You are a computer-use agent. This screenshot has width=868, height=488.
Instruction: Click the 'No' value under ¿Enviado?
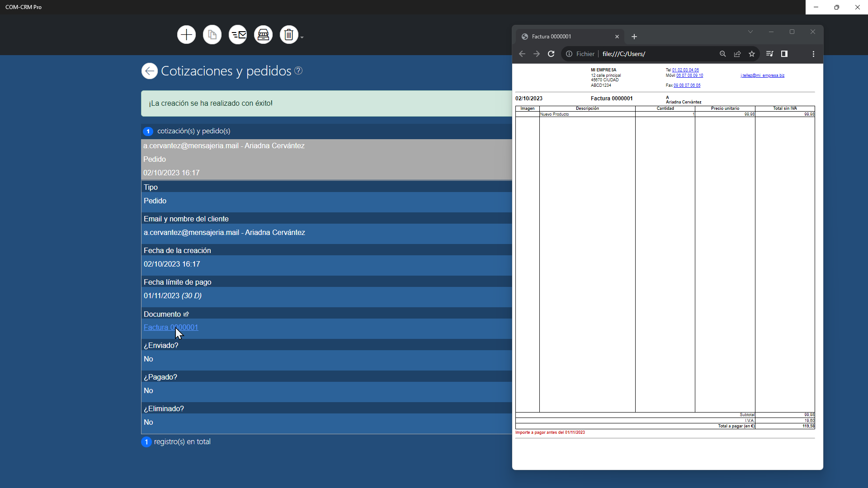(148, 359)
